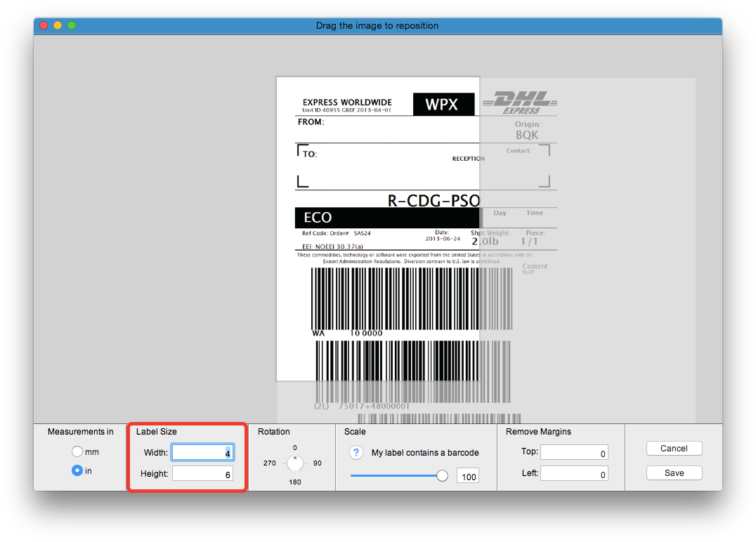Close the window with the red button
Image resolution: width=756 pixels, height=542 pixels.
44,25
